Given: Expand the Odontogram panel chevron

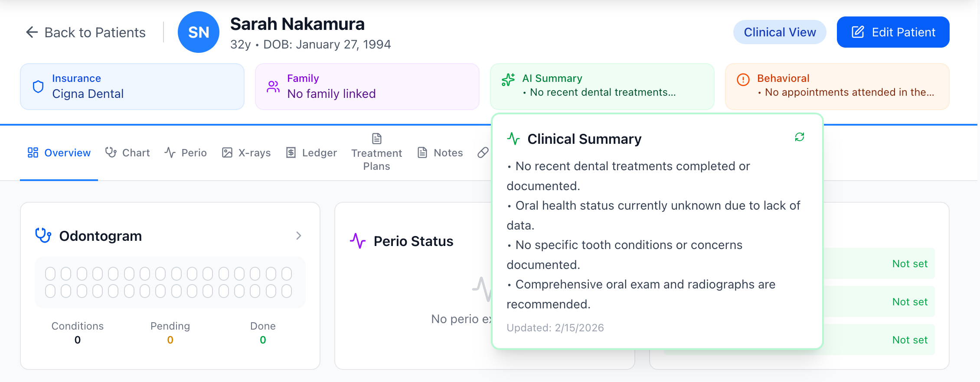Looking at the screenshot, I should click(298, 235).
